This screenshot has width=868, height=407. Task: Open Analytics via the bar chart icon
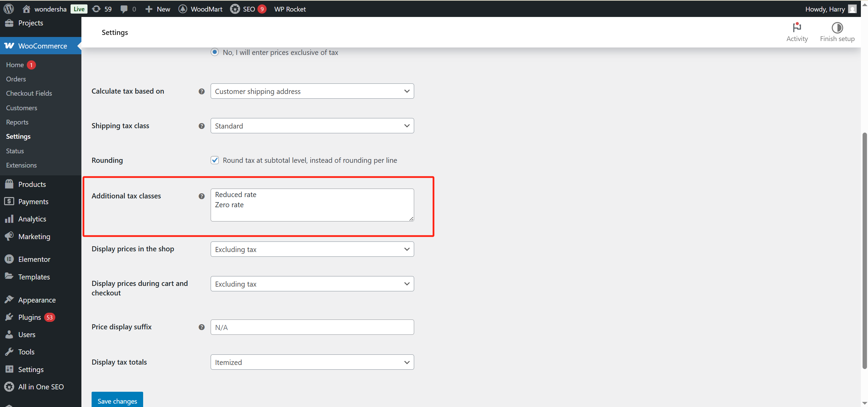point(9,219)
